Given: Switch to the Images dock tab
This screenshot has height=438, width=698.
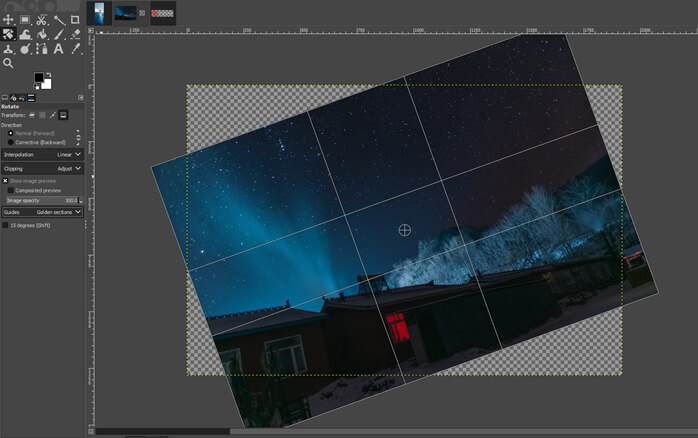Looking at the screenshot, I should pyautogui.click(x=31, y=98).
